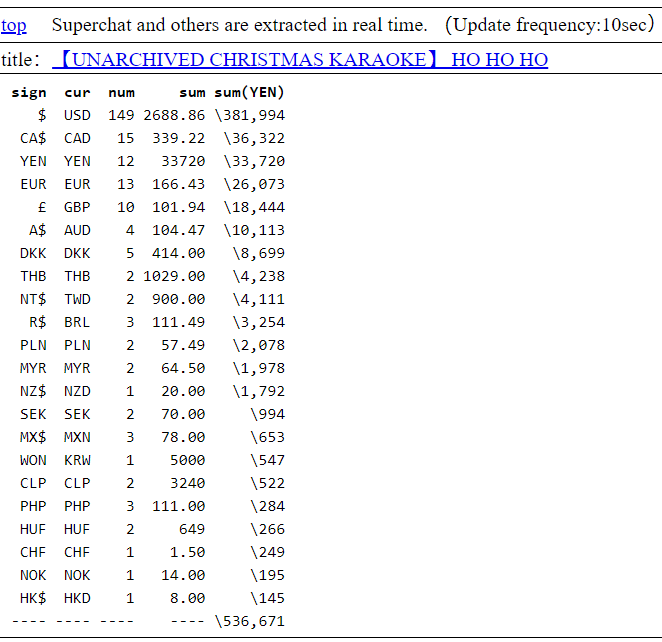Select the BRL sum 111.49
The width and height of the screenshot is (662, 642).
point(179,322)
